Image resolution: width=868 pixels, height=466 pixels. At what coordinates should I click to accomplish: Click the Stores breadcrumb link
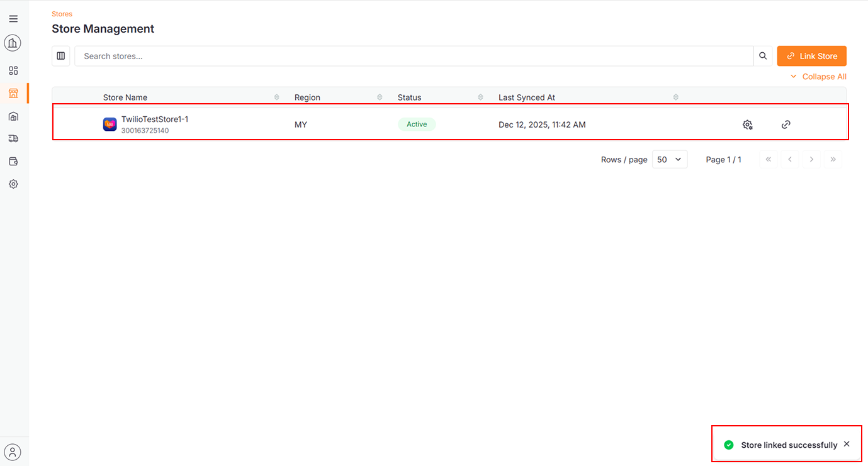[62, 14]
